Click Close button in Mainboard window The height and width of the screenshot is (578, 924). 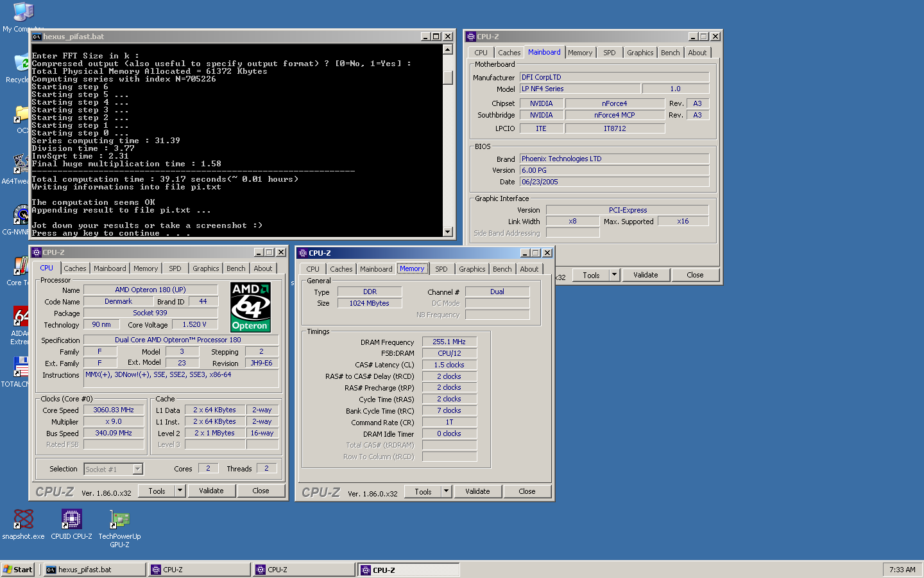(x=695, y=275)
